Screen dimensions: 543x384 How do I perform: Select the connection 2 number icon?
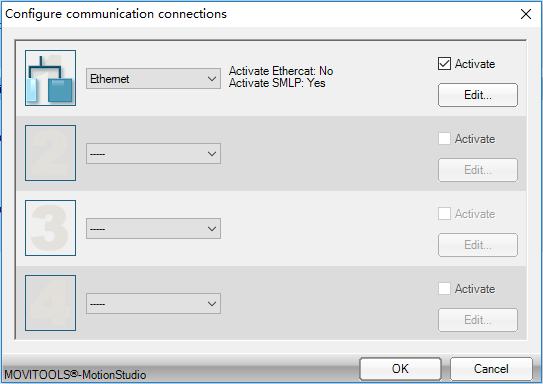(51, 153)
